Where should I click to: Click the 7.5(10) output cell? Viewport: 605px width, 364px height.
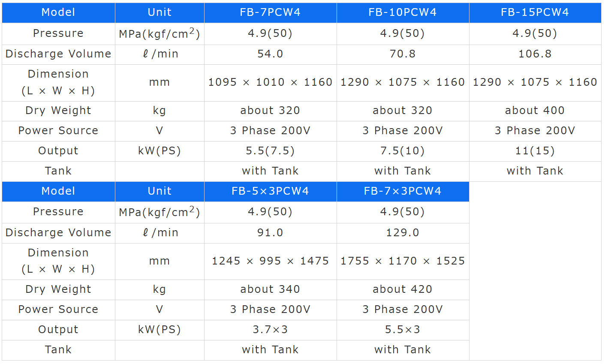pos(403,151)
